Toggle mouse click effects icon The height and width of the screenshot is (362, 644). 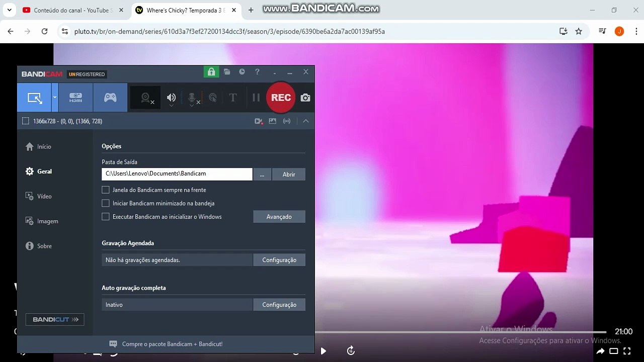213,98
